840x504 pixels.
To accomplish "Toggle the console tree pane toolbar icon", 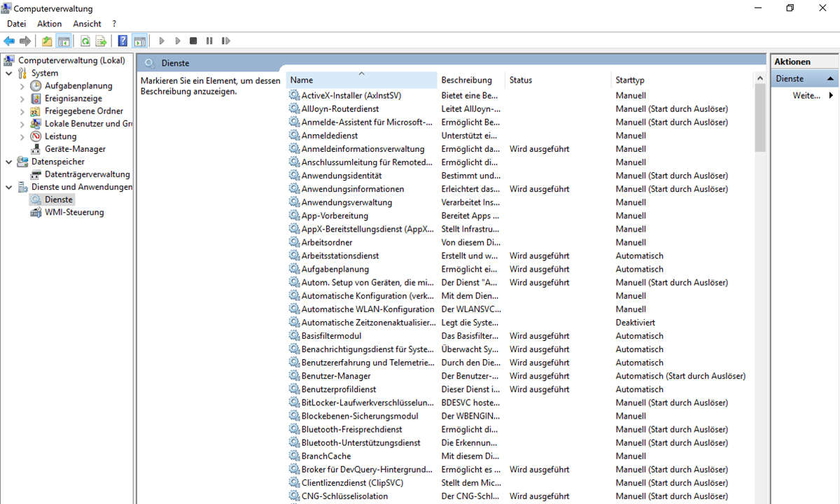I will (x=64, y=41).
